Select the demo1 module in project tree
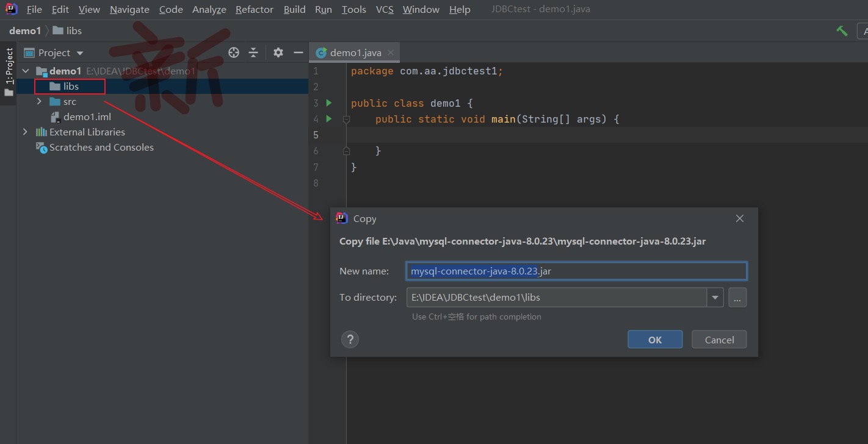The width and height of the screenshot is (868, 444). click(65, 71)
